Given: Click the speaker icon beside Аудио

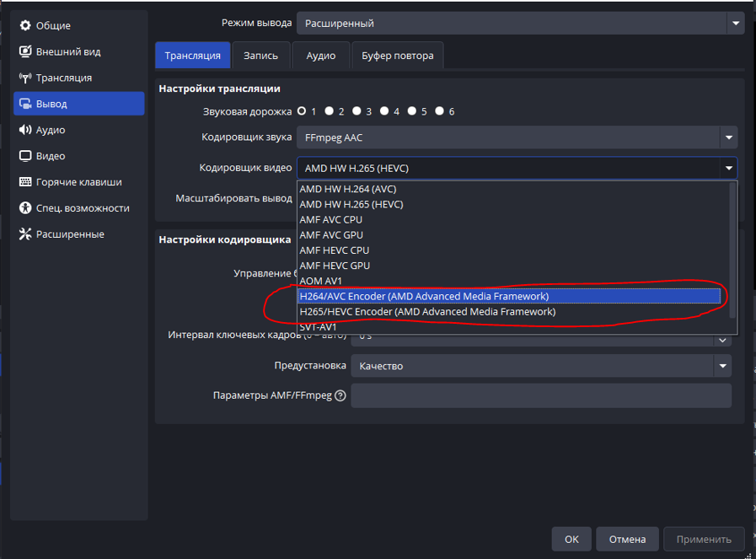Looking at the screenshot, I should point(25,130).
